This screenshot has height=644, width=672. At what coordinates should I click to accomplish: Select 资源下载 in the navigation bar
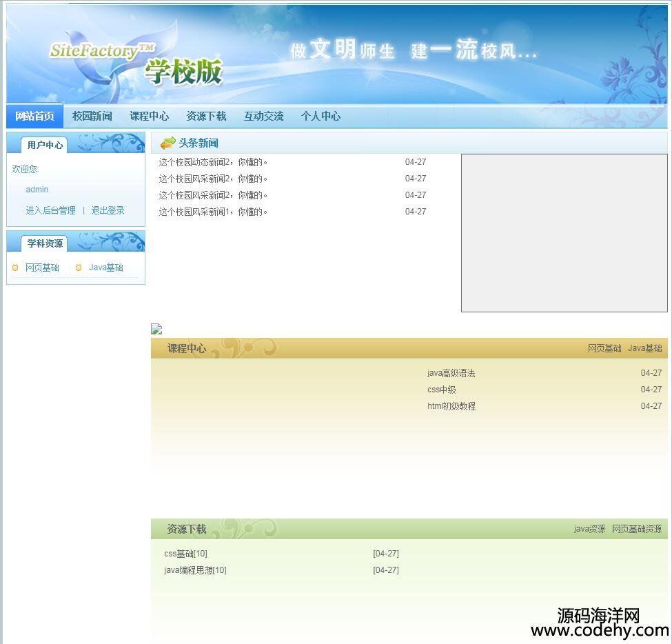click(x=206, y=116)
